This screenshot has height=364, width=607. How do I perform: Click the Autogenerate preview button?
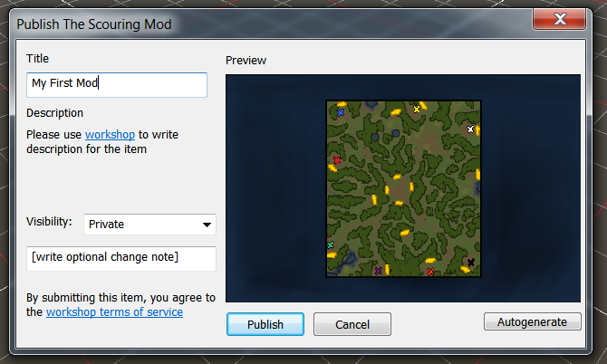(x=533, y=321)
